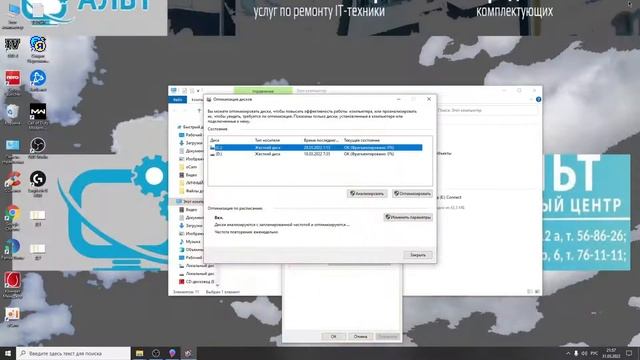Open the Yandex browser desktop icon
Viewport: 640px width, 360px height.
click(x=38, y=49)
